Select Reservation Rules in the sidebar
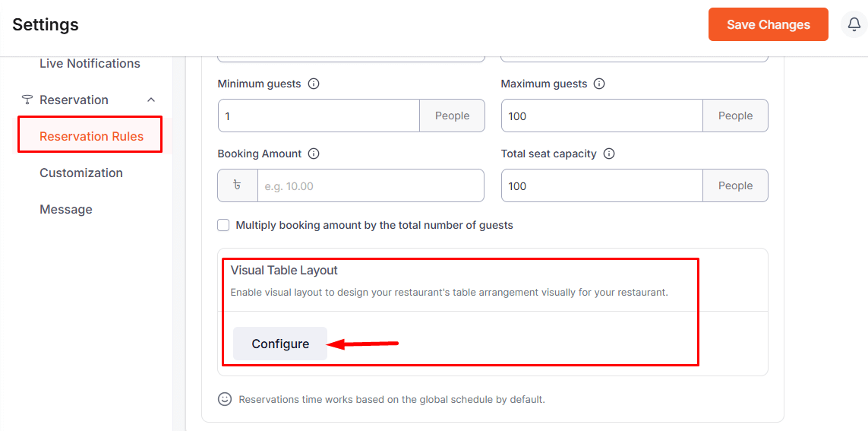Screen dimensions: 868x431 [91, 136]
